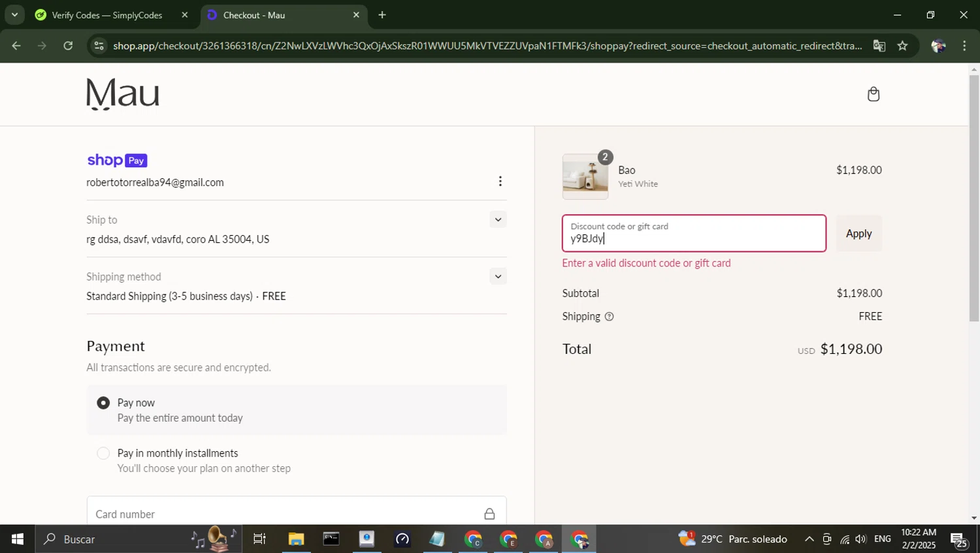
Task: Open the blue screen app icon on taskbar
Action: [367, 539]
